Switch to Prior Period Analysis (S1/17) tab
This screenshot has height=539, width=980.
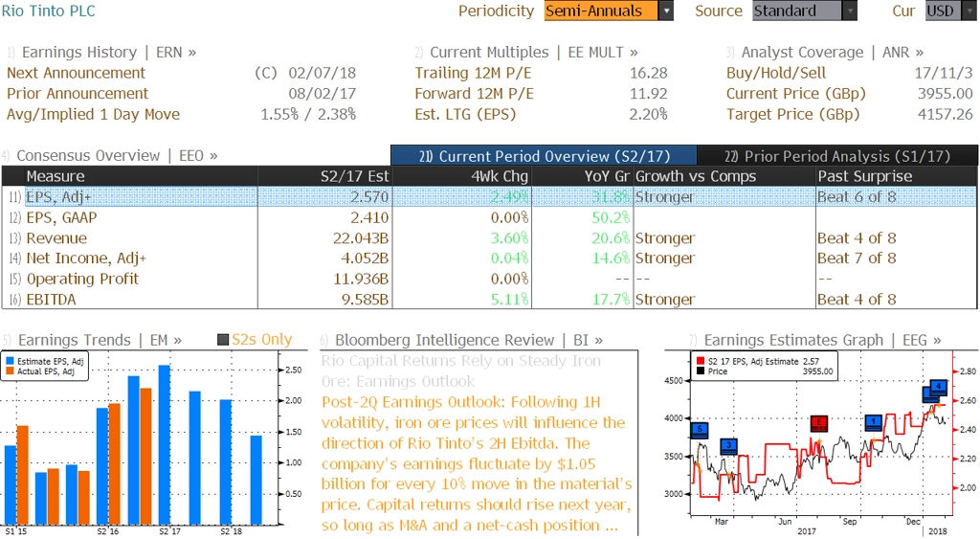coord(837,156)
